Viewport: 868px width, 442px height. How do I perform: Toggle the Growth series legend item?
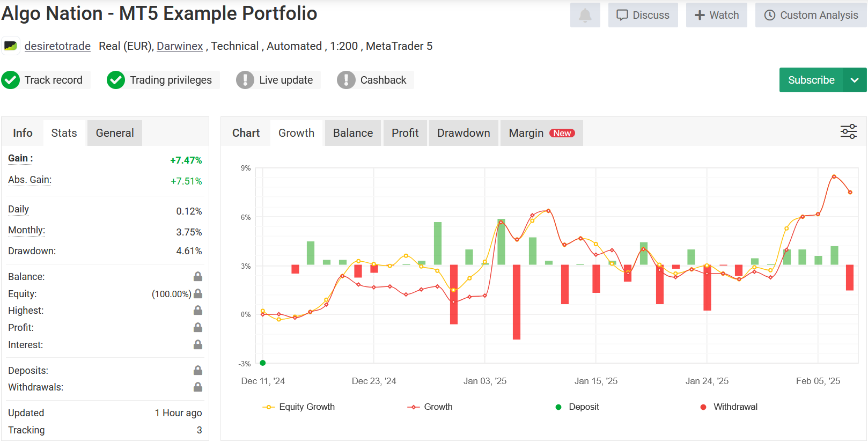(x=430, y=407)
